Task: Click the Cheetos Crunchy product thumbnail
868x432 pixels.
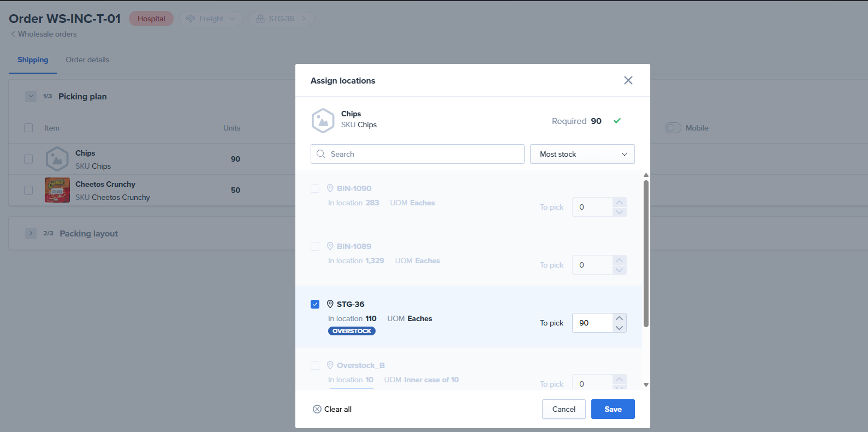Action: coord(57,190)
